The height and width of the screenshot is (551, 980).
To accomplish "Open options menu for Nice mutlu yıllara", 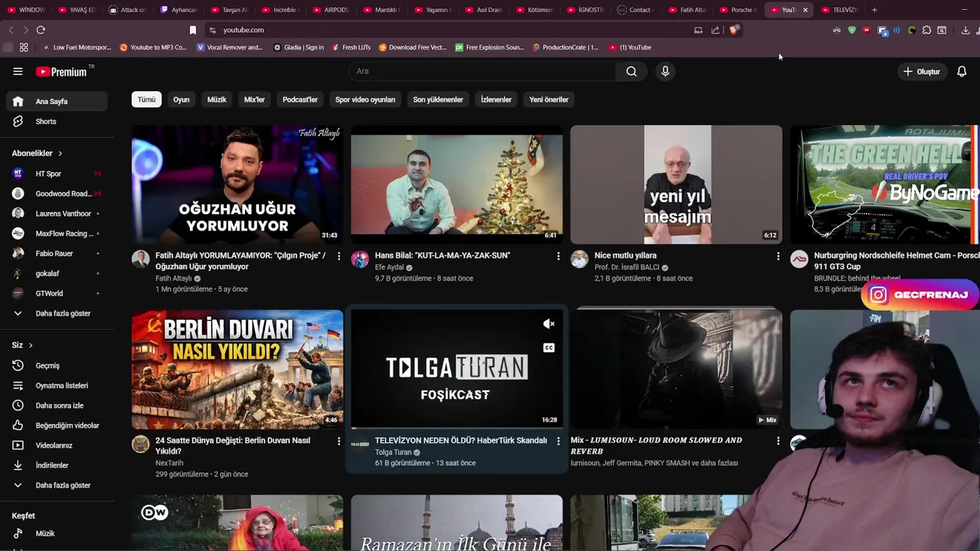I will [x=778, y=256].
